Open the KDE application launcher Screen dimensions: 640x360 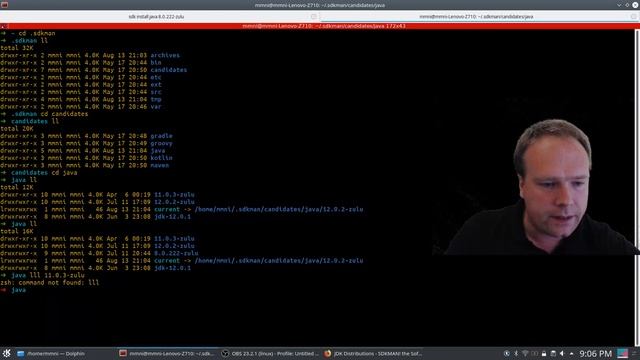tap(7, 353)
